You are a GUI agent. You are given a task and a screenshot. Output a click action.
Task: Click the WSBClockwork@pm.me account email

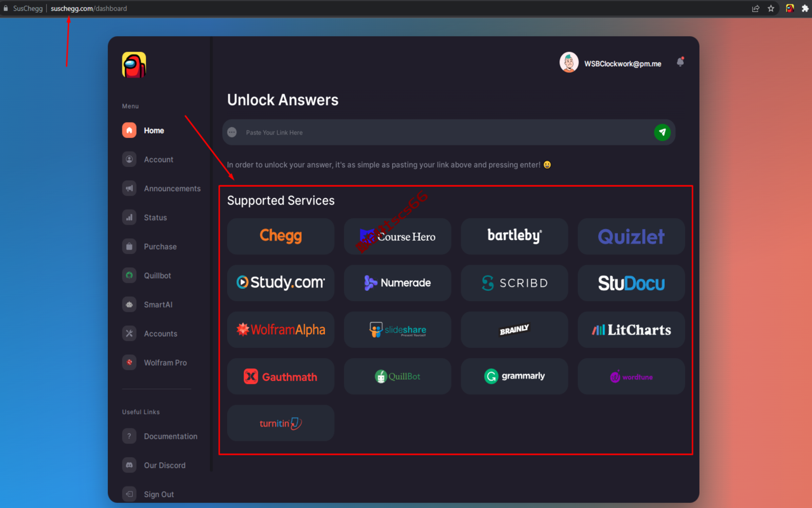[623, 63]
